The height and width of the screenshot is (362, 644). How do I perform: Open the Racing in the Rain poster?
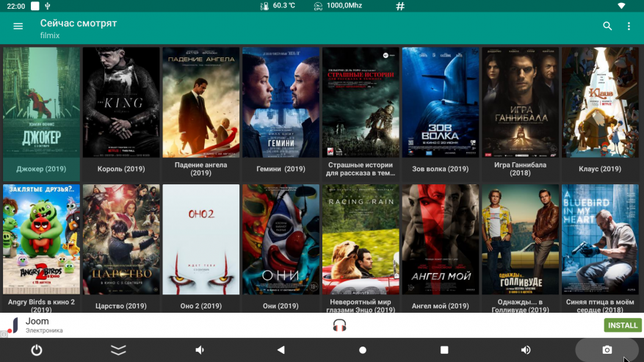[361, 239]
